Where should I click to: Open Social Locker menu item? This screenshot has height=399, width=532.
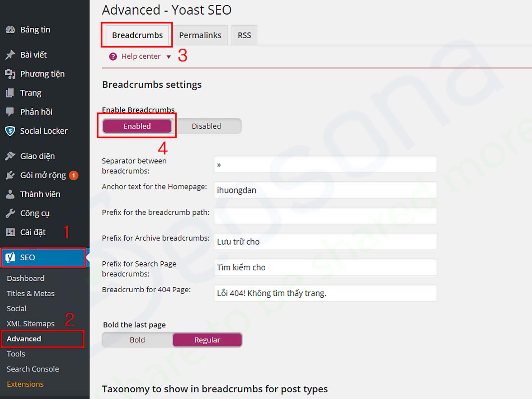[45, 131]
